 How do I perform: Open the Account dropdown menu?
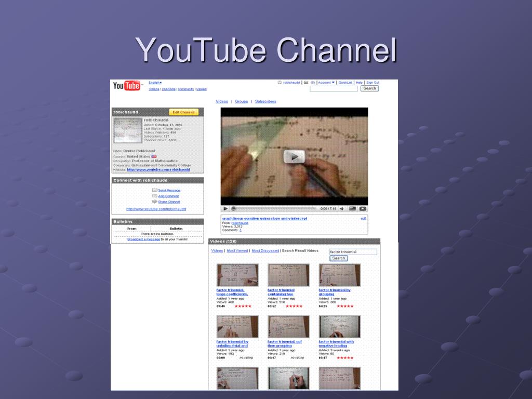coord(326,83)
